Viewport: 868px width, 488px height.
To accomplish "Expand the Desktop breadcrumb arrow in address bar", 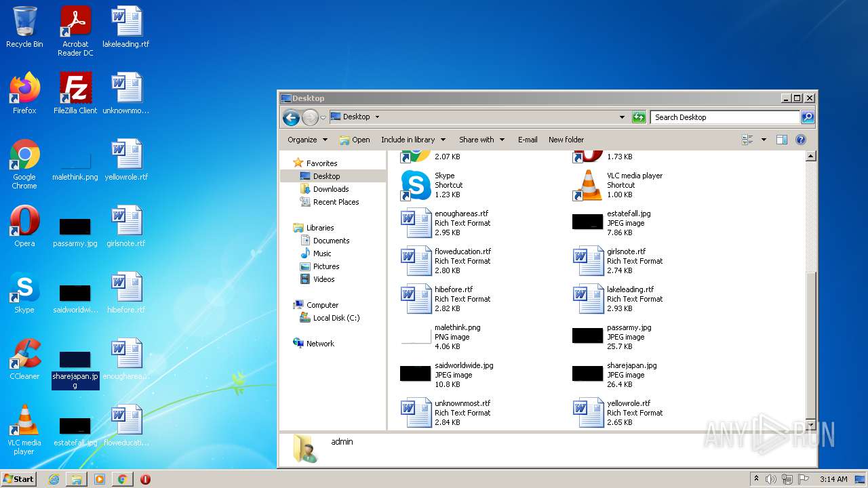I will (377, 117).
